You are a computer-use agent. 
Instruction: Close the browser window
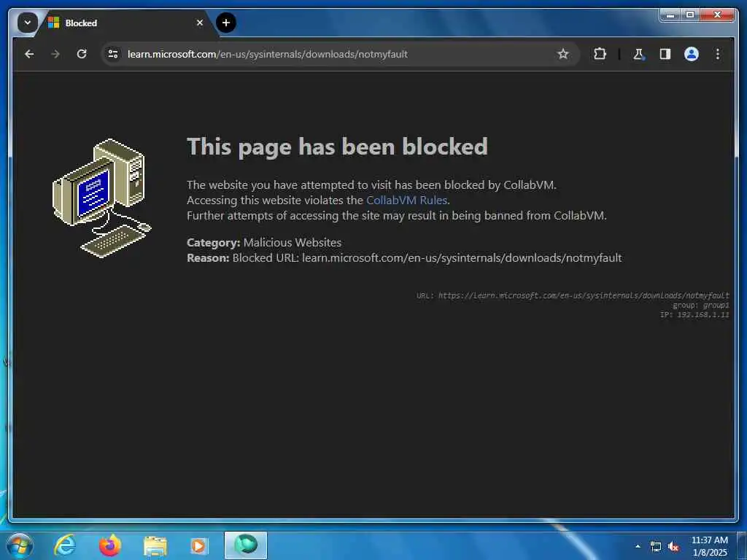click(717, 15)
